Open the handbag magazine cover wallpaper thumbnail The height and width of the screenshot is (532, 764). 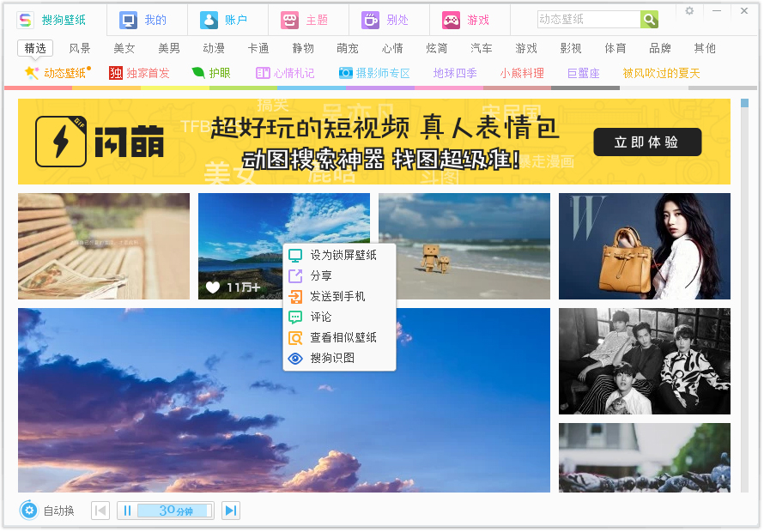tap(644, 246)
